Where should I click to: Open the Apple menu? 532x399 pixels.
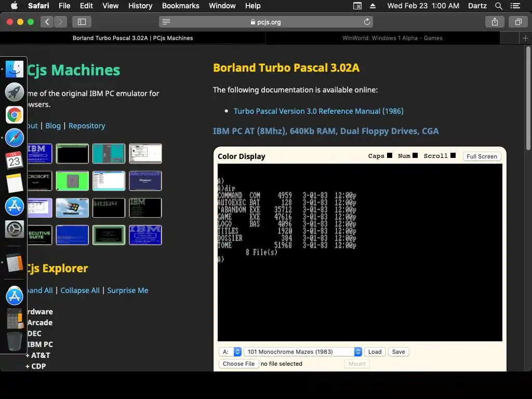point(14,6)
